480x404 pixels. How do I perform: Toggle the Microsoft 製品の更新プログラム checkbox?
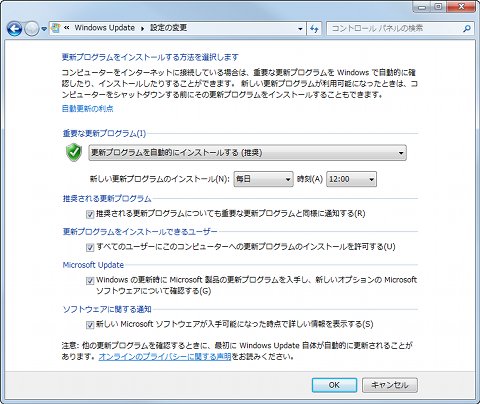90,281
